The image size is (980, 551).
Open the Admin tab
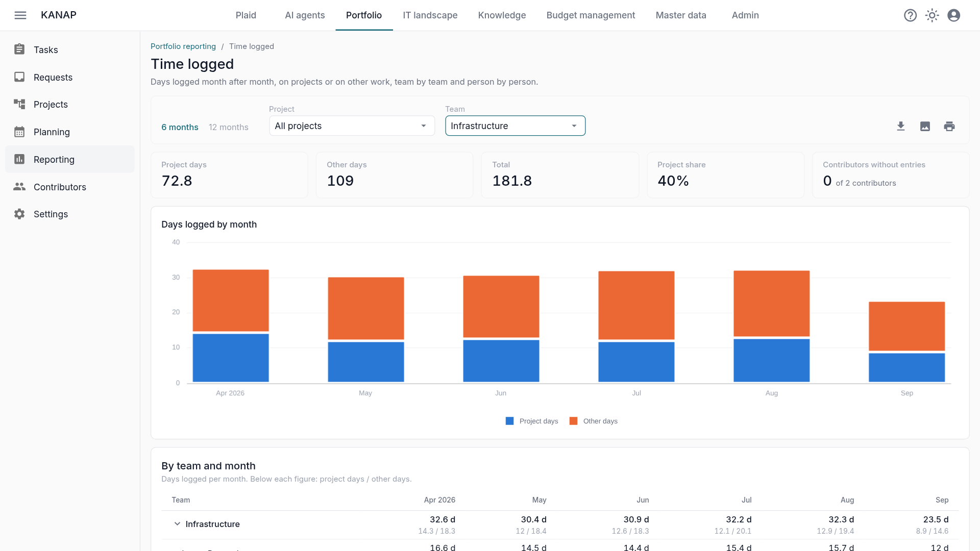(x=745, y=15)
